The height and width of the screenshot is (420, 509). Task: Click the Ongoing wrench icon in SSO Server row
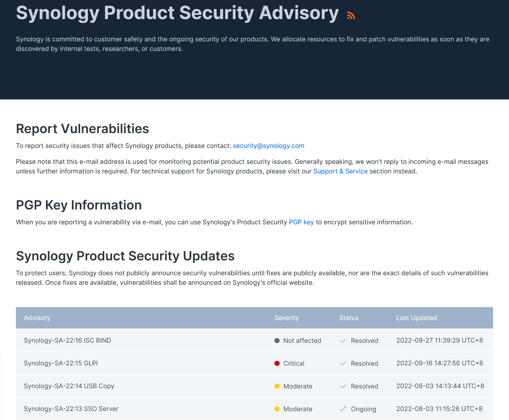[x=343, y=409]
